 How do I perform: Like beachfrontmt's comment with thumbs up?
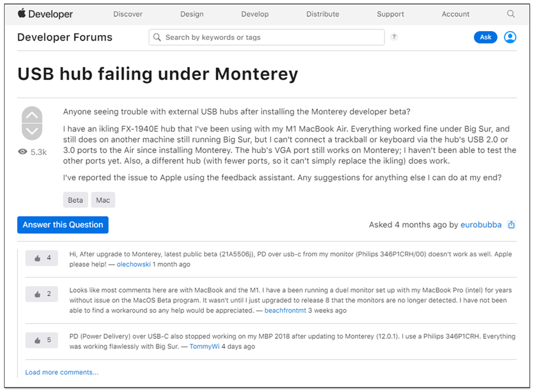[42, 294]
